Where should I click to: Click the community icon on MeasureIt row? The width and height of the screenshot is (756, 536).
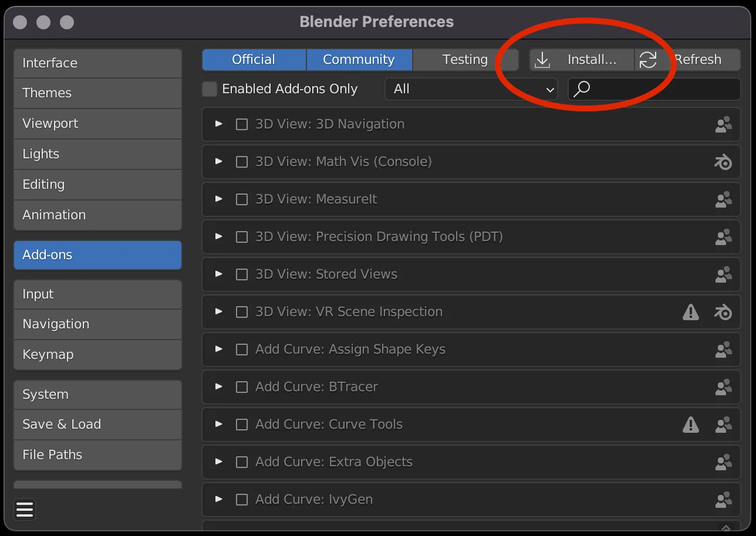(723, 199)
